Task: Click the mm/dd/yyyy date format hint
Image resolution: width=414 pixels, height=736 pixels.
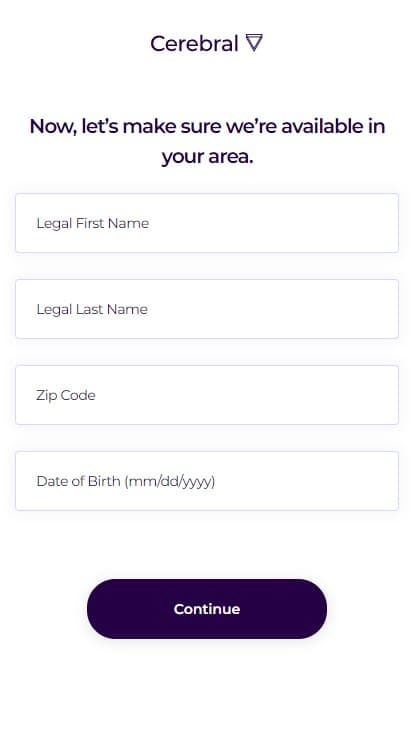Action: [x=170, y=482]
